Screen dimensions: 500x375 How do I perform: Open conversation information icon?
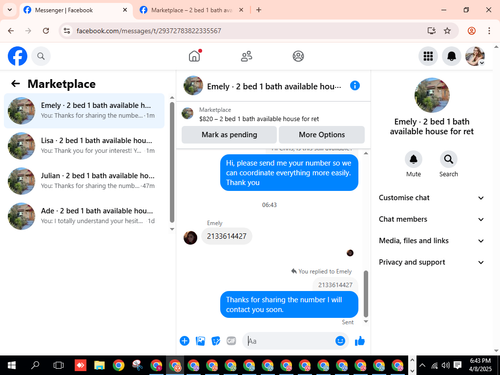355,86
